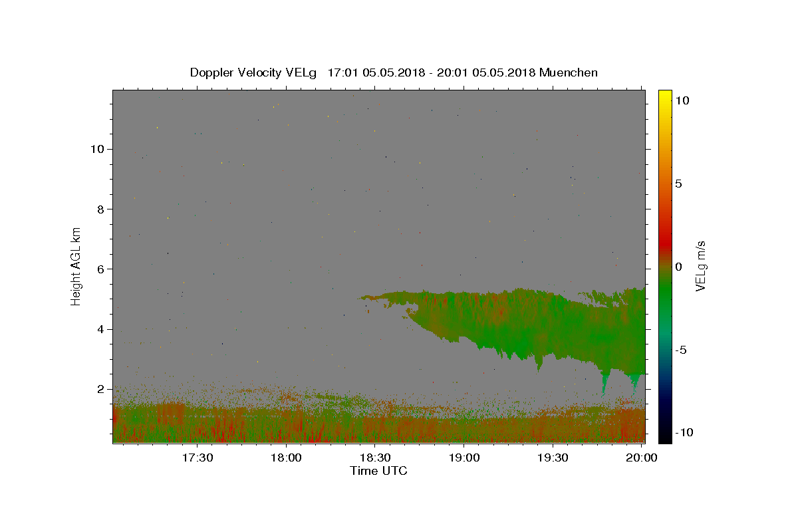Click the '18:30' time axis label
This screenshot has width=798, height=532.
375,458
